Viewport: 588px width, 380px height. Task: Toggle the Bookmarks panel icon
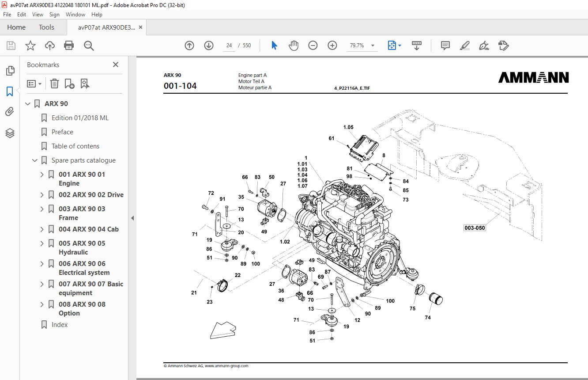click(10, 91)
